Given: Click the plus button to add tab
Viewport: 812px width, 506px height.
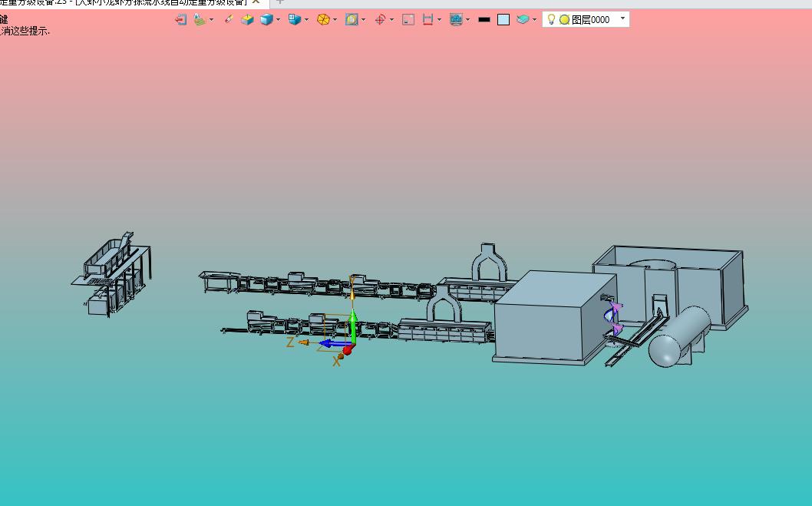Looking at the screenshot, I should pyautogui.click(x=279, y=2).
